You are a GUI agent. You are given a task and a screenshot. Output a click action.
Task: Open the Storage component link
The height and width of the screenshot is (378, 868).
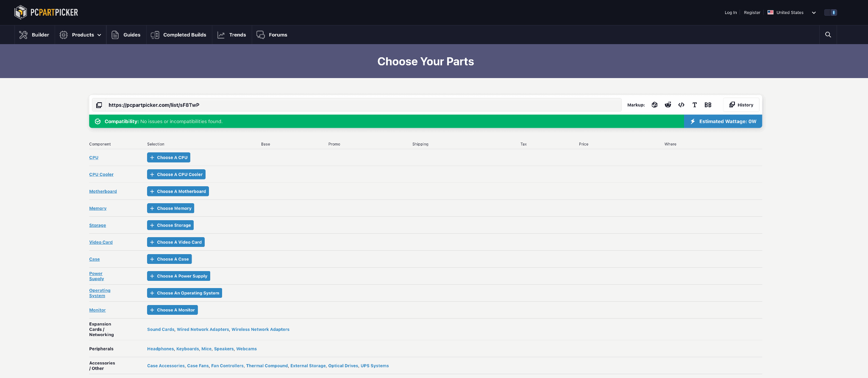[x=97, y=225]
